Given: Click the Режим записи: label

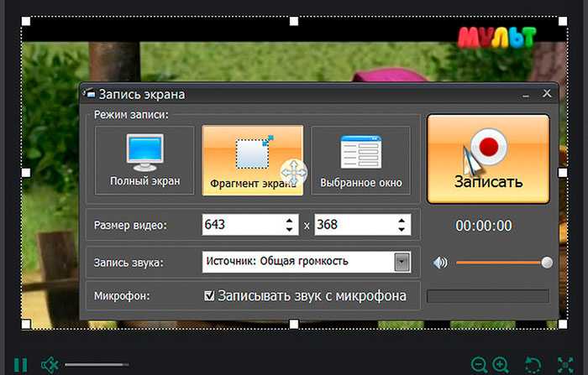Looking at the screenshot, I should [131, 115].
